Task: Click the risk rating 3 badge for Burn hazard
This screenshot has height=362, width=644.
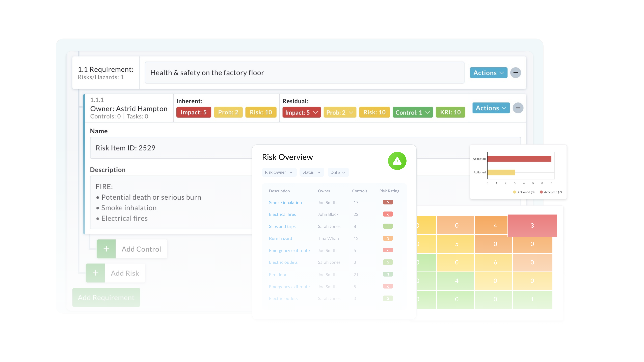Action: [388, 238]
